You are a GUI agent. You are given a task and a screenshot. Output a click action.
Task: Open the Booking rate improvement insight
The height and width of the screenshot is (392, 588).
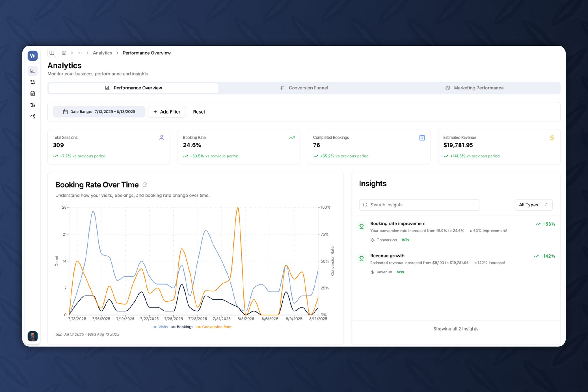click(x=456, y=232)
